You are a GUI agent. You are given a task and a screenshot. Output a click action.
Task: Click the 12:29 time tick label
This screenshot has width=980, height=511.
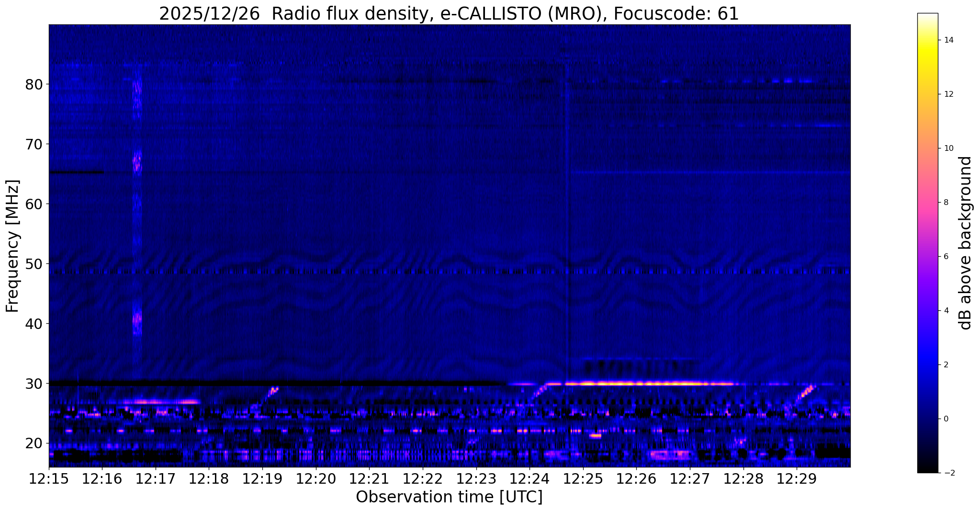click(797, 478)
